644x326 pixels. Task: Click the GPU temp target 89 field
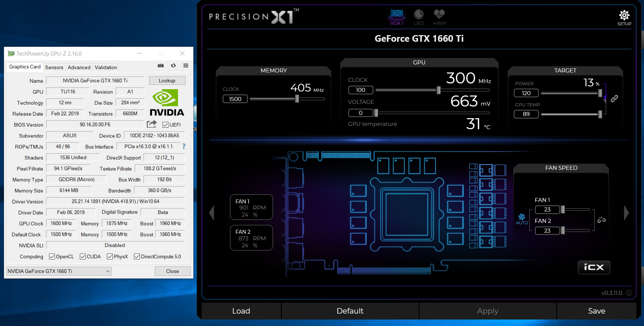point(526,114)
